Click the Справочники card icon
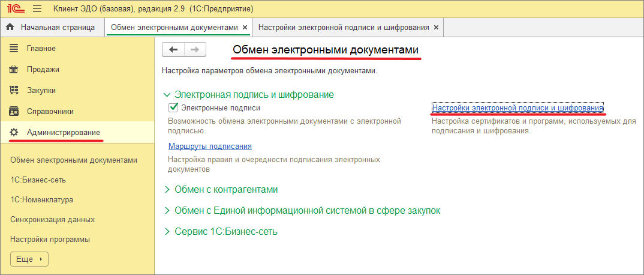 point(14,112)
